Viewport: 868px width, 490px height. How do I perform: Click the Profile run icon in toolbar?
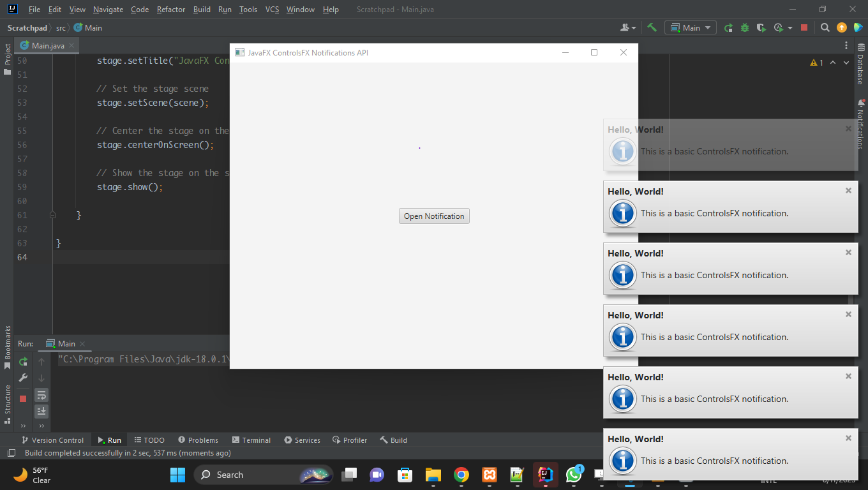pyautogui.click(x=778, y=27)
